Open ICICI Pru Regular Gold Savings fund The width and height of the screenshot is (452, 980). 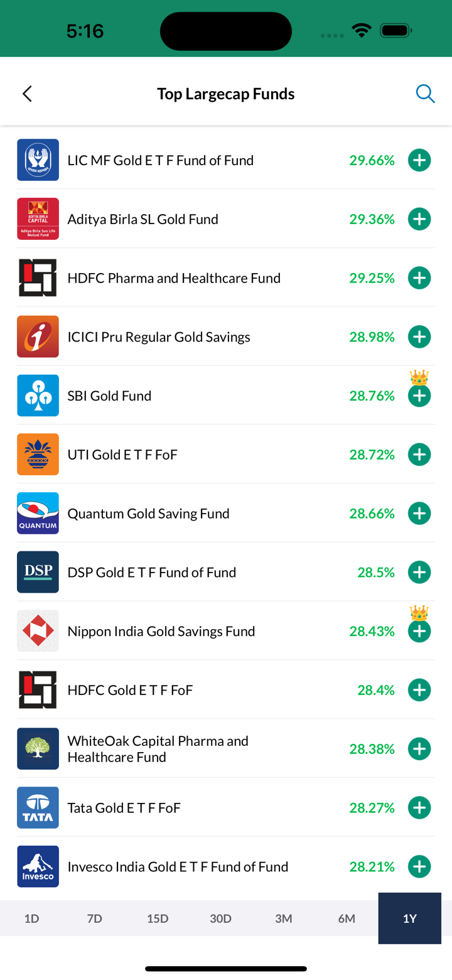(159, 337)
